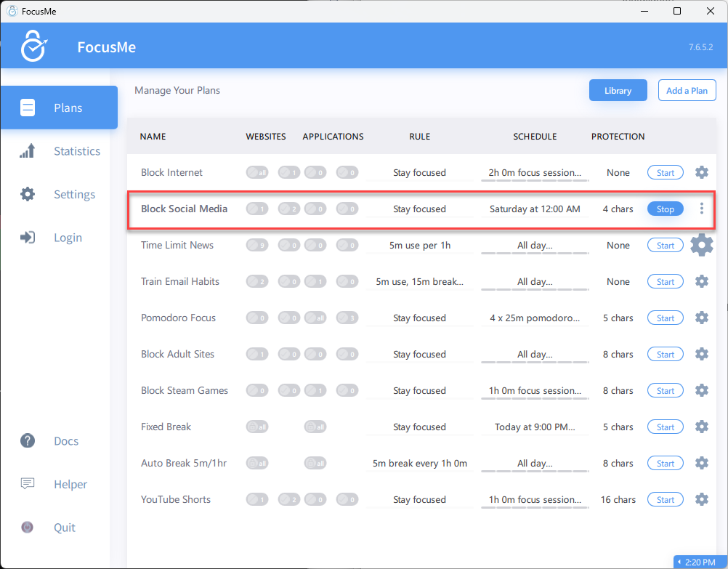The height and width of the screenshot is (569, 728).
Task: Open the Settings section
Action: (x=74, y=194)
